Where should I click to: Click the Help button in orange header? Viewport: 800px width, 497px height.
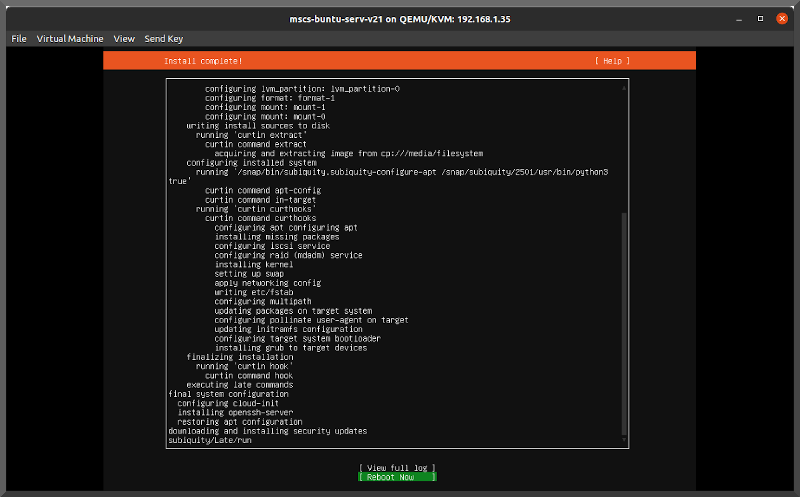click(x=612, y=61)
